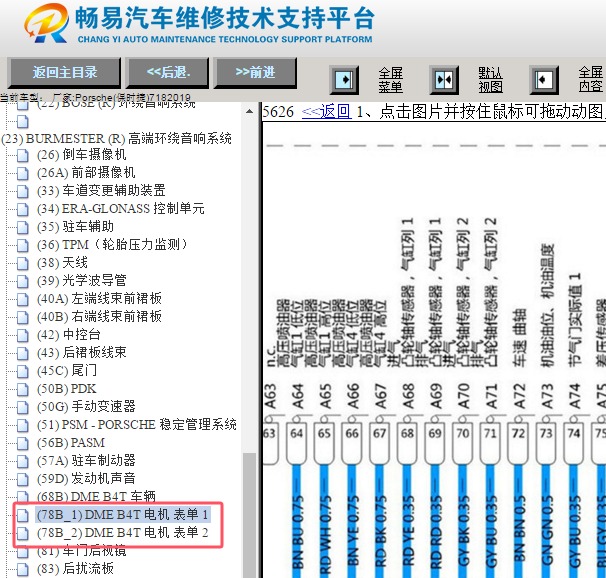
Task: Click the tree panel scroll-up arrow
Action: pyautogui.click(x=250, y=112)
